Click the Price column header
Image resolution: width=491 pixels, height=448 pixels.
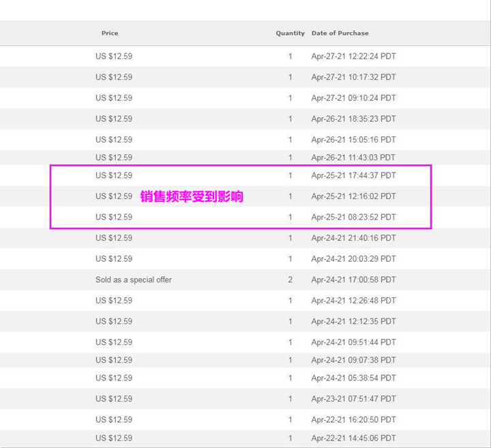(x=110, y=33)
